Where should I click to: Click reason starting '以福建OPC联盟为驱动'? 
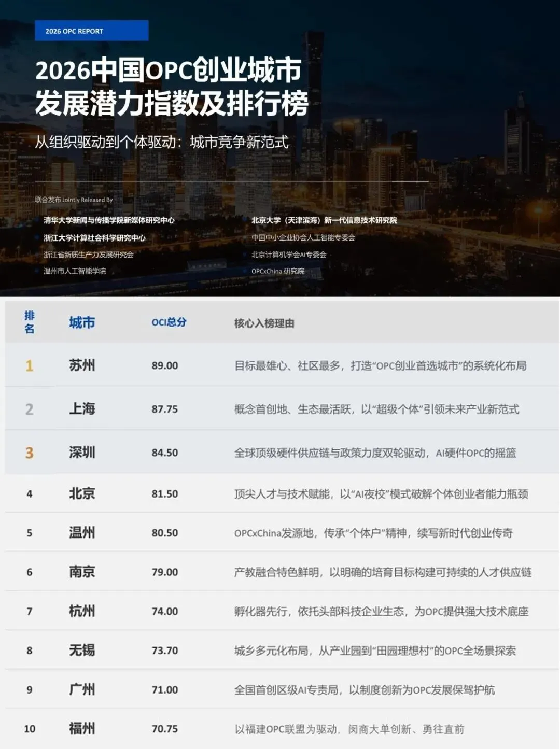click(349, 729)
